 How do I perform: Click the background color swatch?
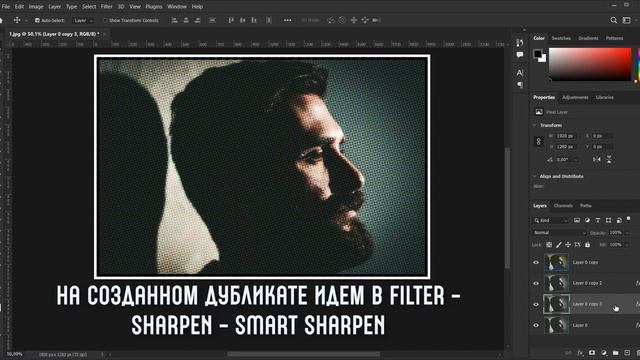(x=542, y=59)
